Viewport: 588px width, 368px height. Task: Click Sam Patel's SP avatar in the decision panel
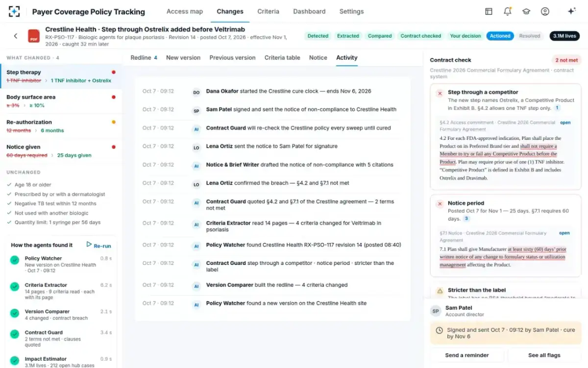(x=436, y=311)
